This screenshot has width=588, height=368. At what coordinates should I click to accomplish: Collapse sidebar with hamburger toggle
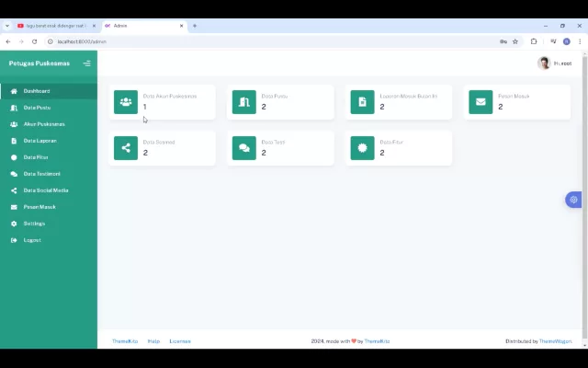click(86, 63)
